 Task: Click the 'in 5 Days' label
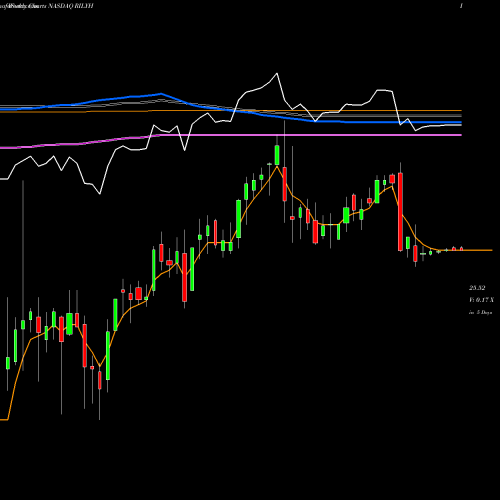480,312
